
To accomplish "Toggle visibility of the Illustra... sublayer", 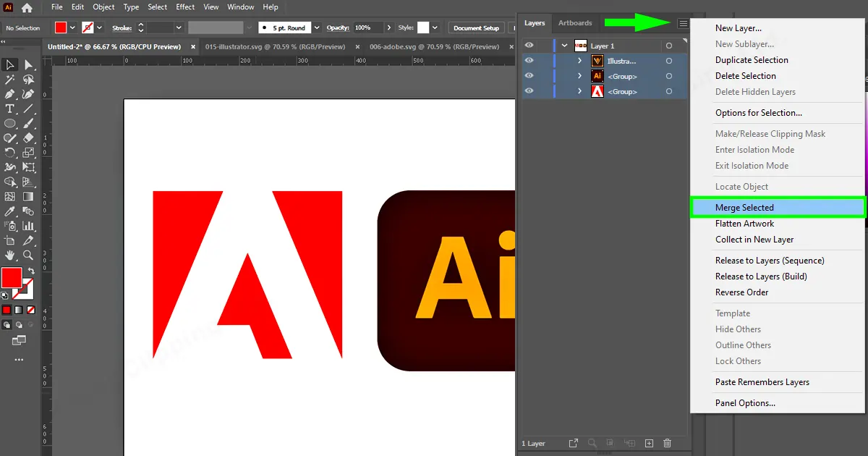I will click(x=529, y=61).
